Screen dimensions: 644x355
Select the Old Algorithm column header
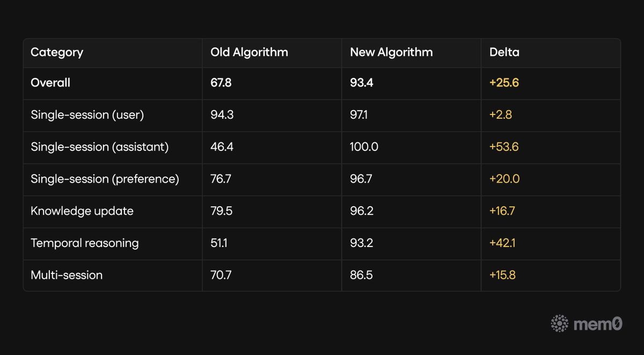click(x=249, y=52)
